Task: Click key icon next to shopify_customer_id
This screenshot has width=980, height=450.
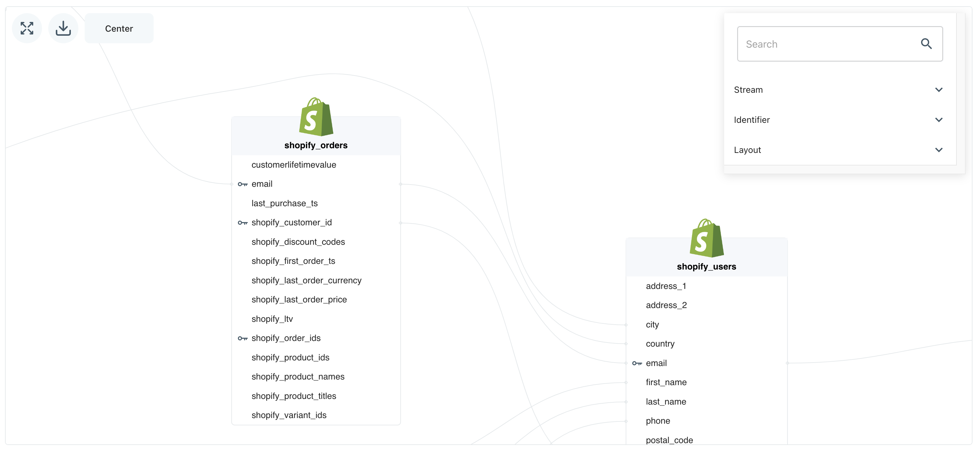Action: (x=242, y=222)
